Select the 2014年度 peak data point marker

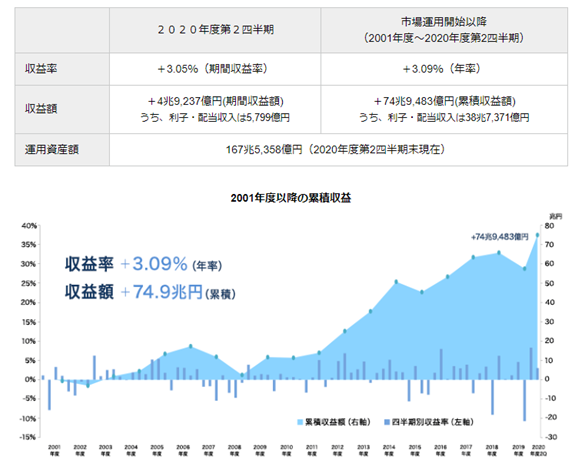[396, 282]
